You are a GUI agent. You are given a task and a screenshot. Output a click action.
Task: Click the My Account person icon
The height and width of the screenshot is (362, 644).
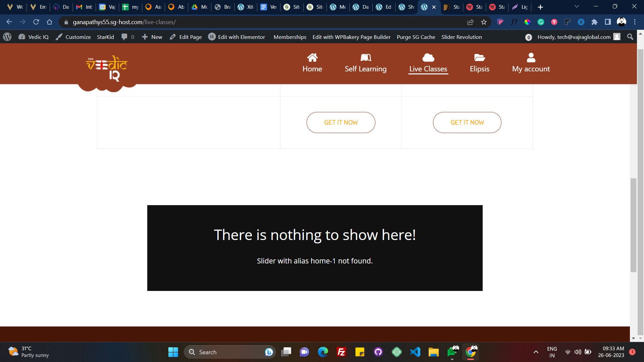(x=531, y=57)
